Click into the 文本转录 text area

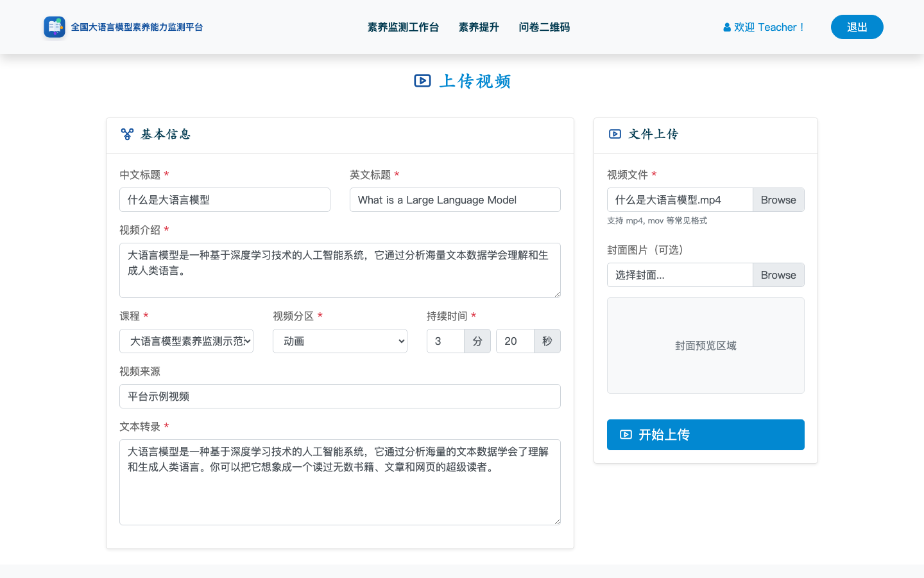340,482
